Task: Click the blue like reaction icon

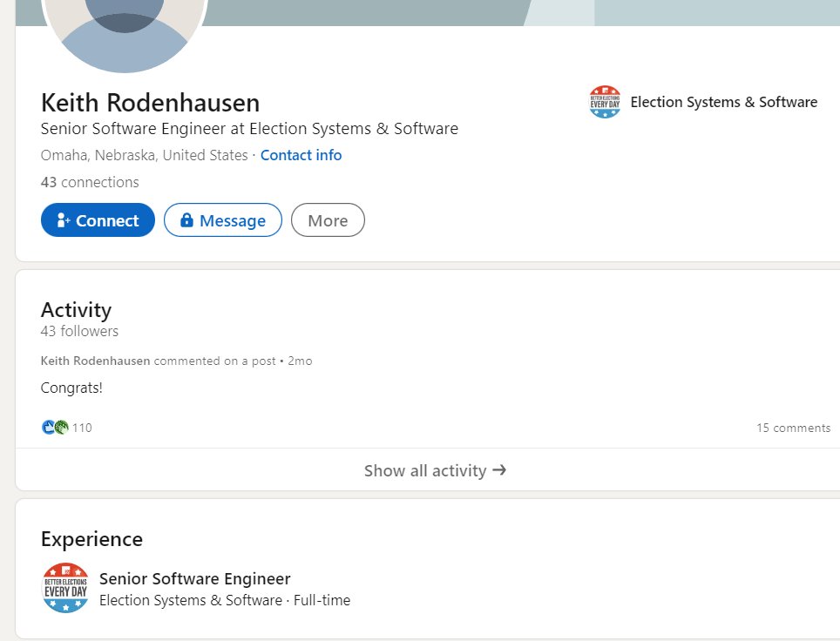Action: 48,428
